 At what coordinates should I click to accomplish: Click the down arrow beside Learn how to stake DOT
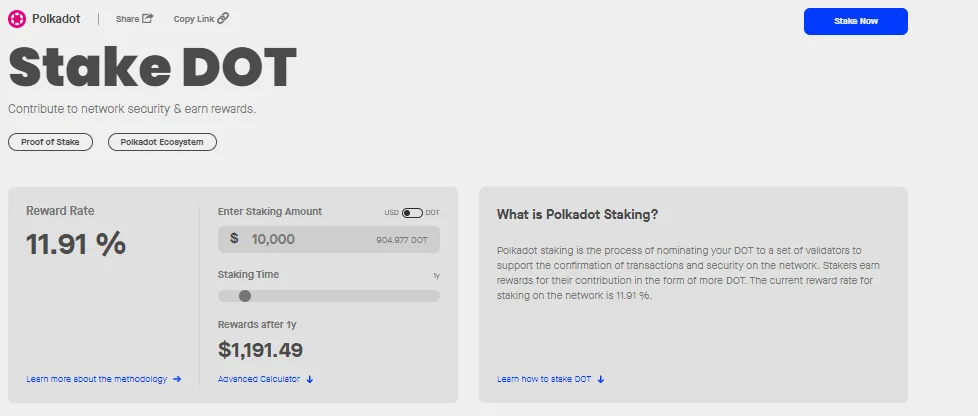601,379
